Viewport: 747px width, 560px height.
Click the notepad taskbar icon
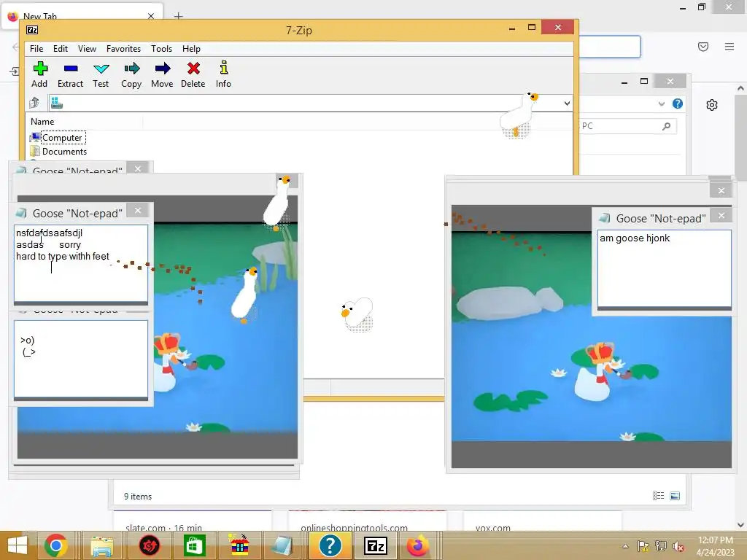tap(283, 545)
